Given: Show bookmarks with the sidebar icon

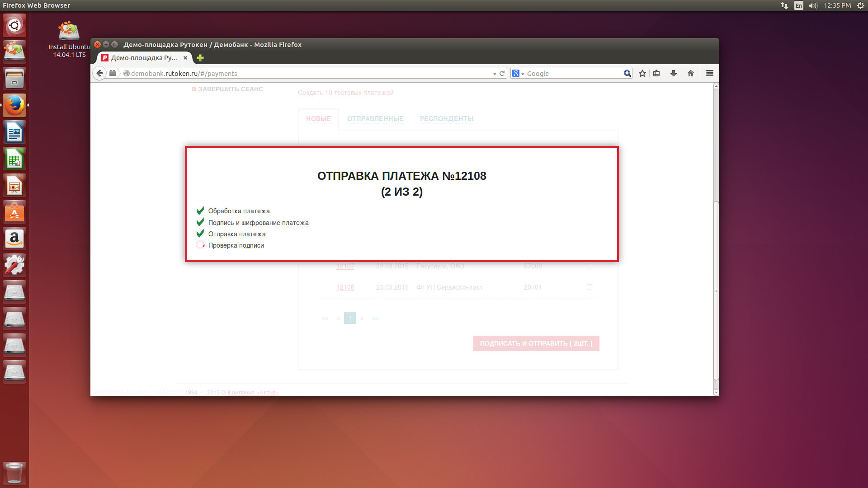Looking at the screenshot, I should (656, 73).
